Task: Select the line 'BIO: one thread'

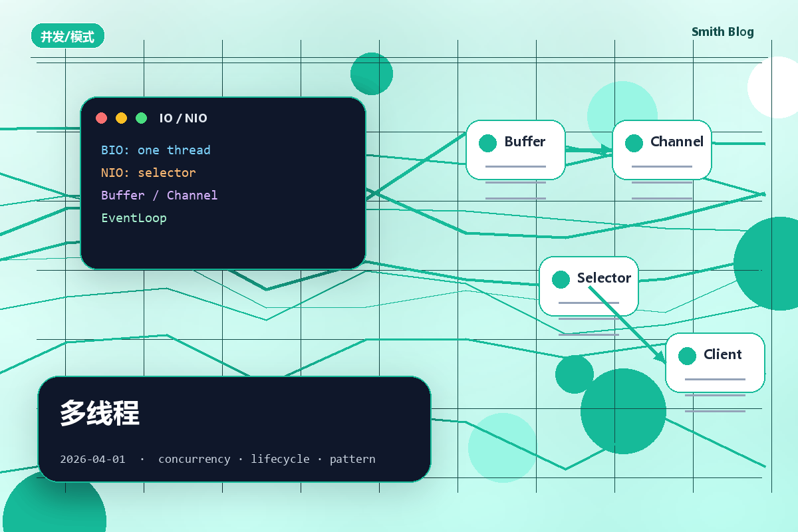Action: [156, 150]
